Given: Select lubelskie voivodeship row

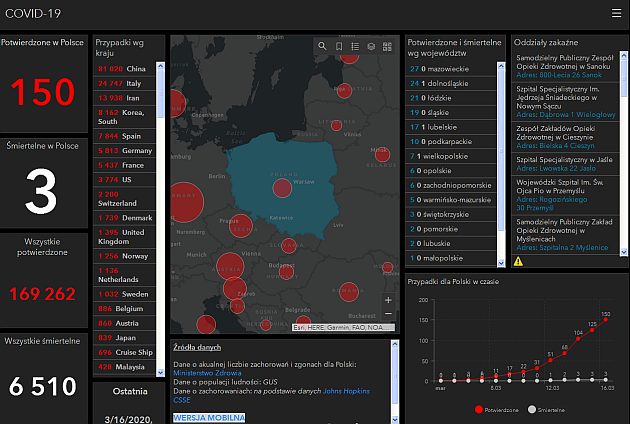Looking at the screenshot, I should (451, 127).
